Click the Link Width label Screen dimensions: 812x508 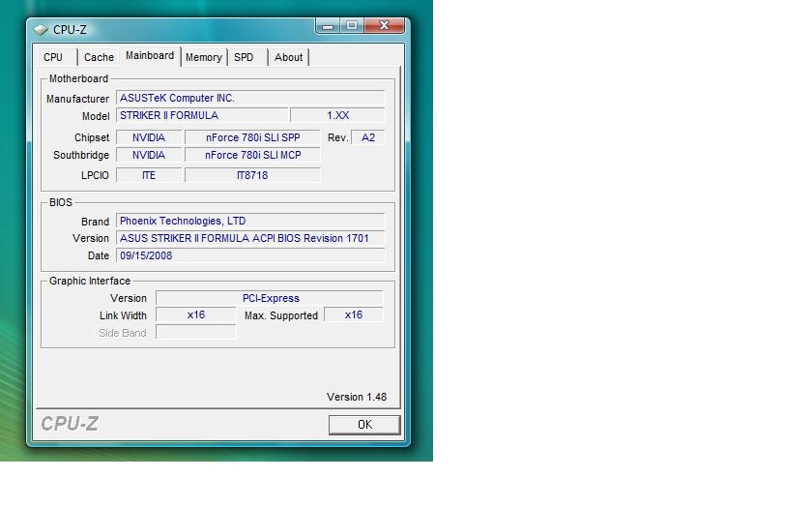coord(124,315)
